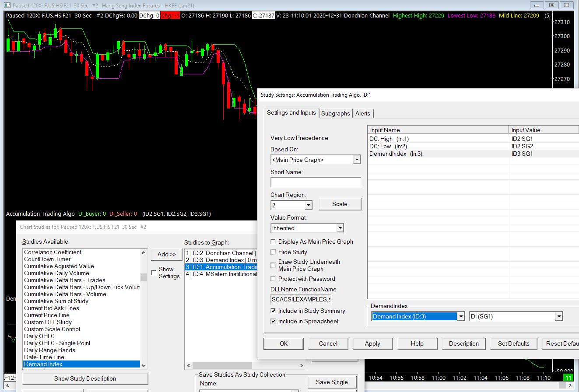Select Cumulative Delta Bars - Trades study
Viewport: 579px width, 392px height.
click(81, 280)
